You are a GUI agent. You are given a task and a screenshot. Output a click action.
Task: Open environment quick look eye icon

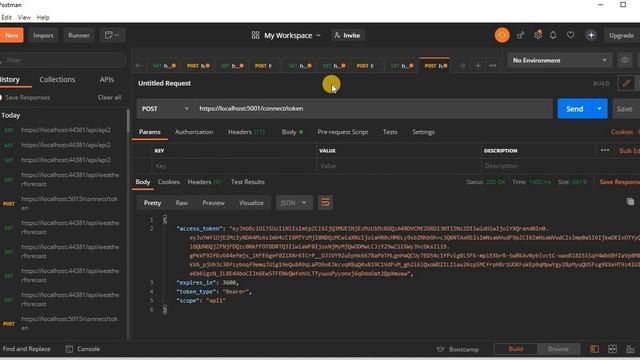625,60
